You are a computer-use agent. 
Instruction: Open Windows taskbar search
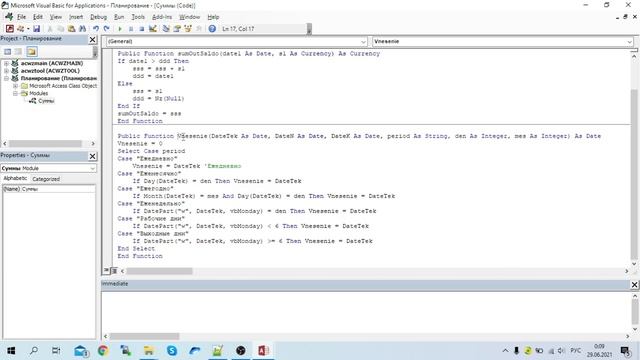[x=34, y=351]
